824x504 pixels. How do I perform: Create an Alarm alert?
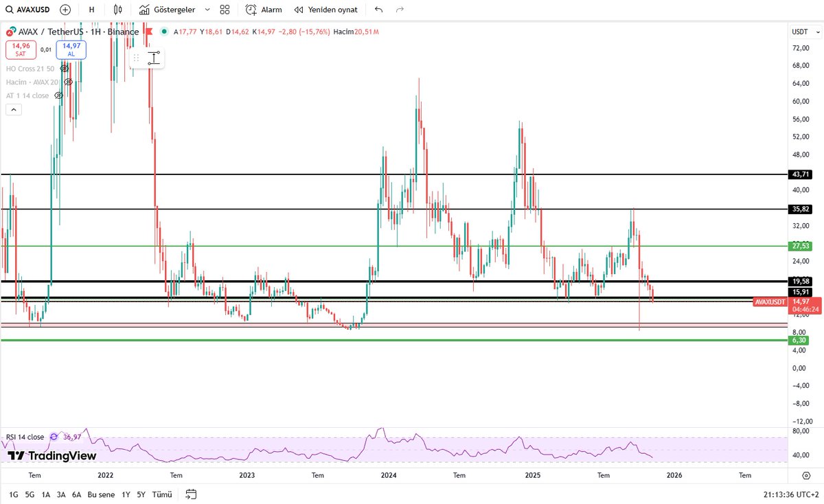tap(264, 10)
